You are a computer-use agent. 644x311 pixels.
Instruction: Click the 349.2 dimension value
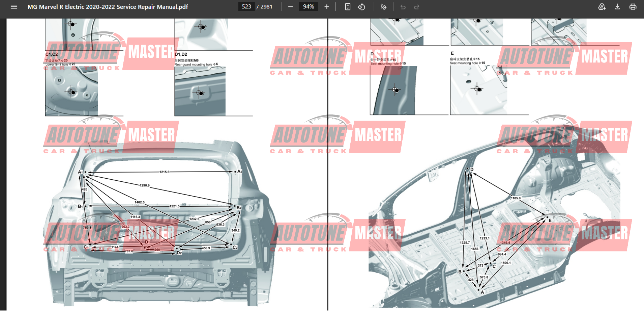click(235, 230)
